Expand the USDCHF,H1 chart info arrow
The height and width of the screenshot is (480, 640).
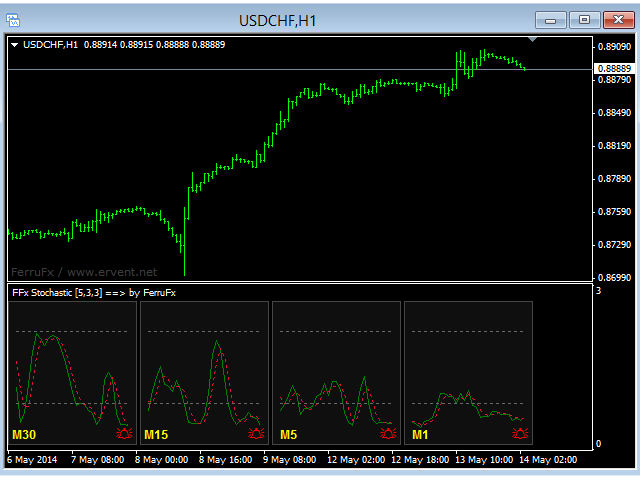(15, 44)
